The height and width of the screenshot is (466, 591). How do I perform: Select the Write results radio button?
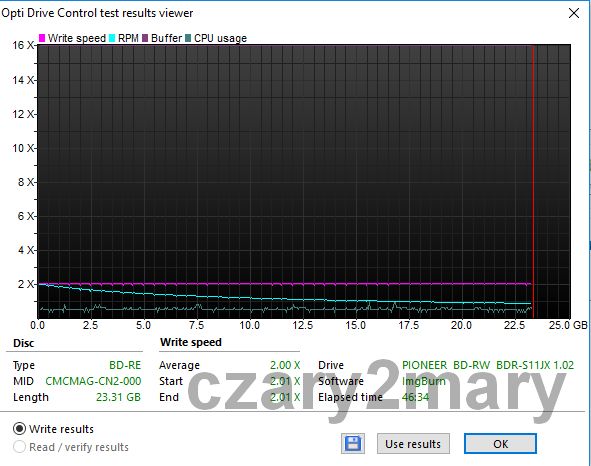[19, 429]
